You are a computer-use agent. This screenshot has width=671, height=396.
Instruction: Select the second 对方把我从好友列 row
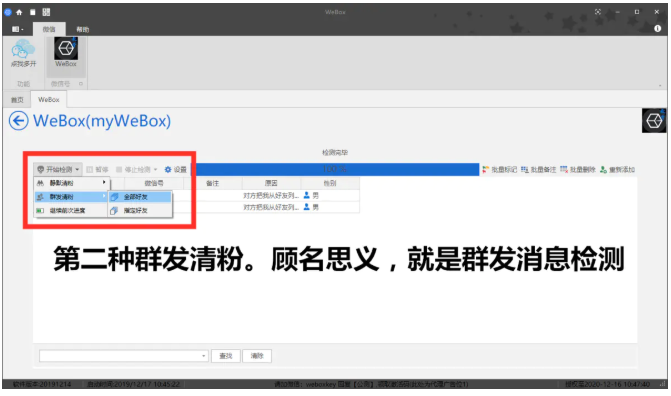(x=271, y=207)
